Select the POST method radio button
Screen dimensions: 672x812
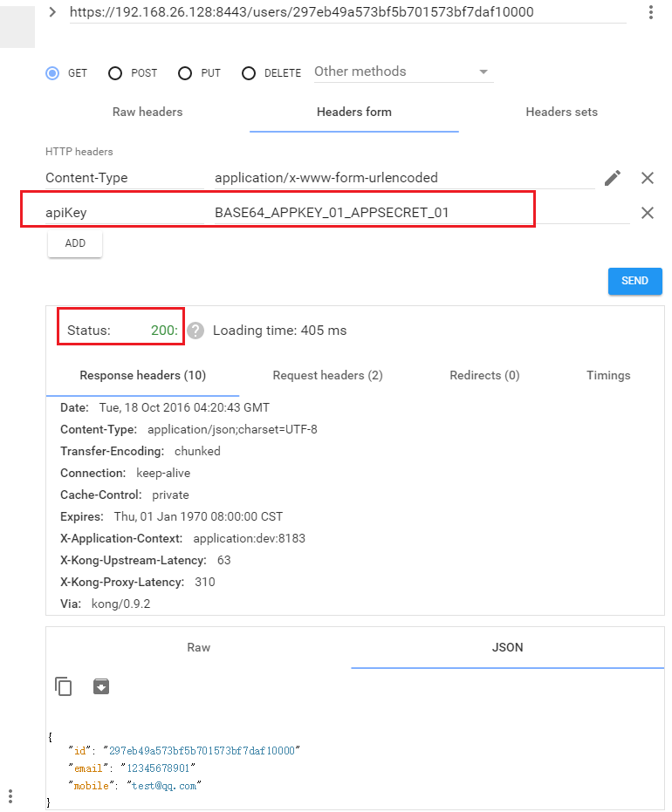[x=115, y=73]
